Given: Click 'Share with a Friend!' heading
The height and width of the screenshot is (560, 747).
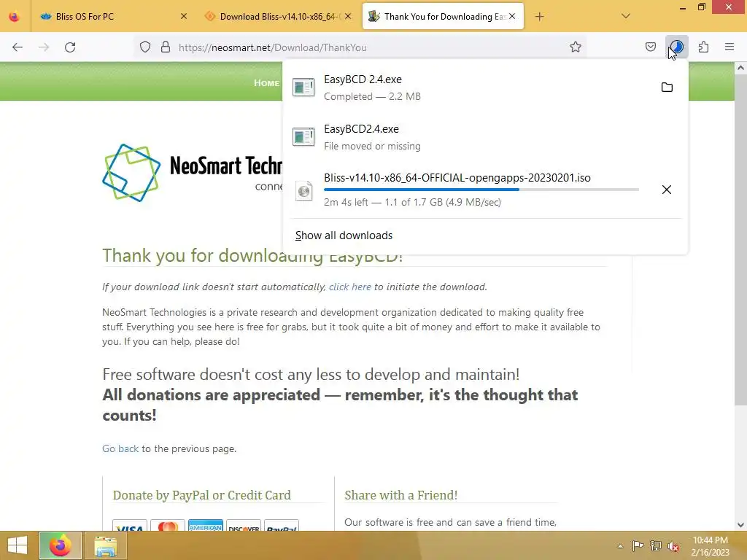Looking at the screenshot, I should click(400, 495).
